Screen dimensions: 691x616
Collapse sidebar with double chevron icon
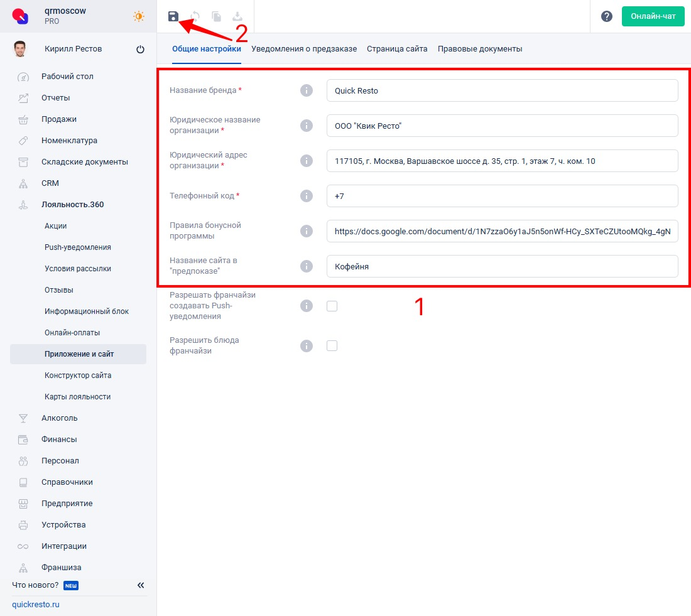(141, 585)
